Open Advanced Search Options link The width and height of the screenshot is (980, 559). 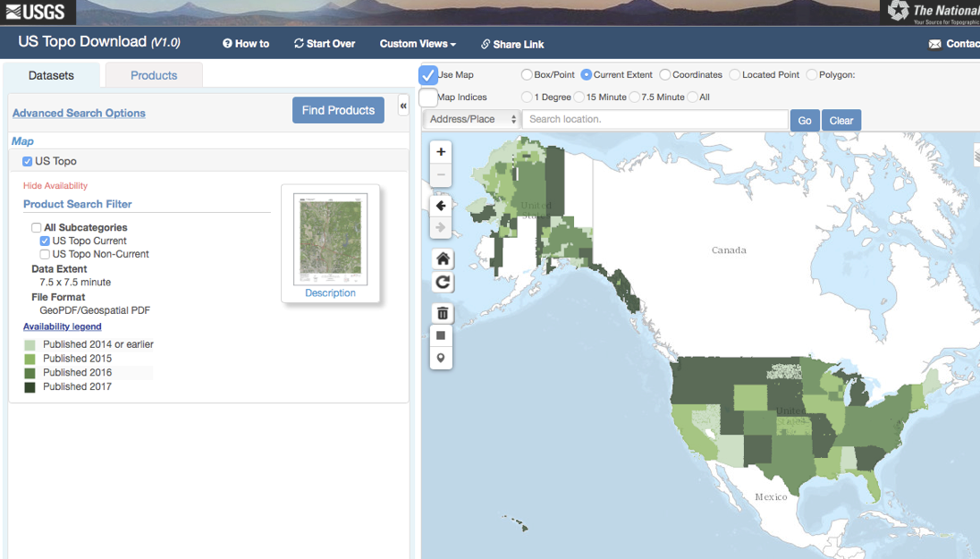tap(79, 114)
